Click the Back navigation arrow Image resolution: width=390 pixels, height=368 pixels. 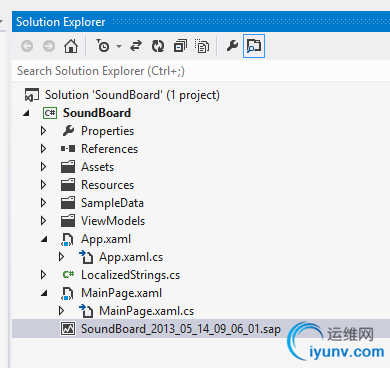pos(27,46)
